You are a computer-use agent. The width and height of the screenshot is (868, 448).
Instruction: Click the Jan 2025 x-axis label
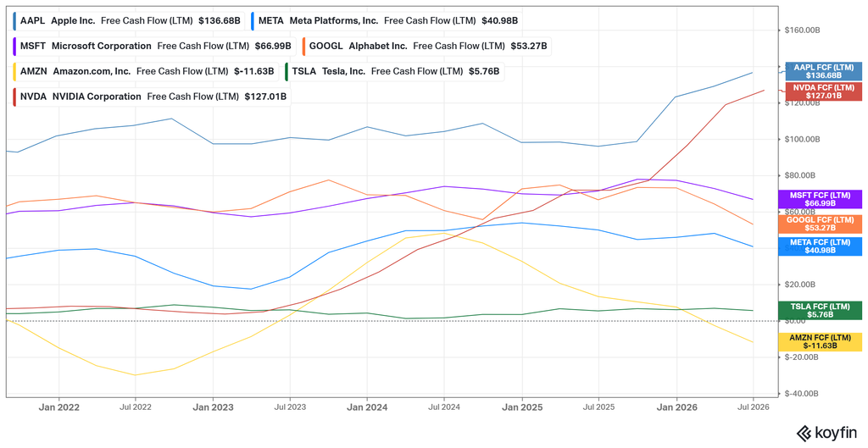522,407
